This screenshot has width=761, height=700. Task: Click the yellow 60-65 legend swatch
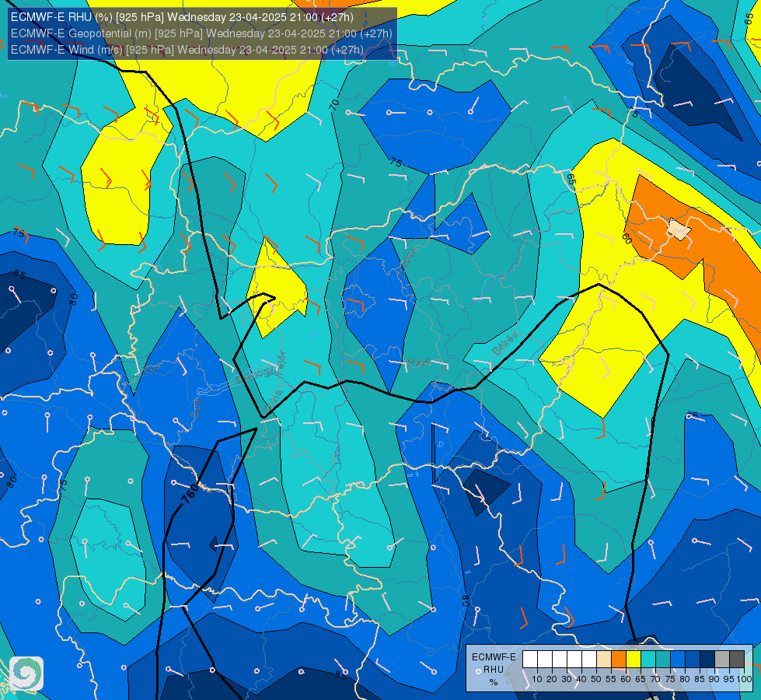634,660
